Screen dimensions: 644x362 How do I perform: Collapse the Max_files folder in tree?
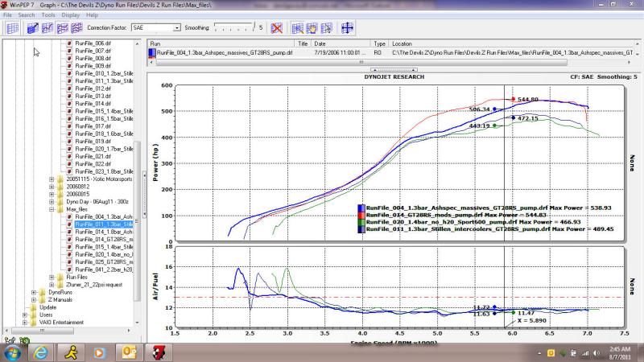52,209
